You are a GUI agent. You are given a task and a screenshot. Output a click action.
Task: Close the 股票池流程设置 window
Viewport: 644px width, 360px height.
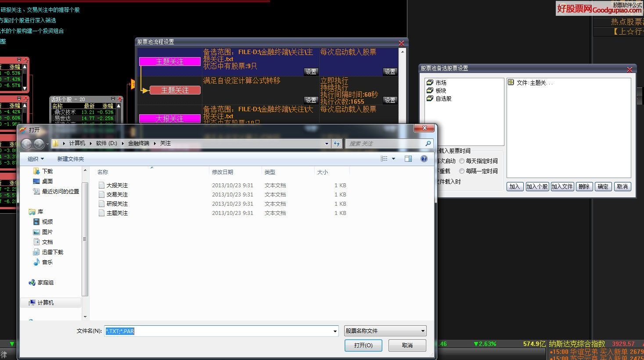(x=401, y=43)
